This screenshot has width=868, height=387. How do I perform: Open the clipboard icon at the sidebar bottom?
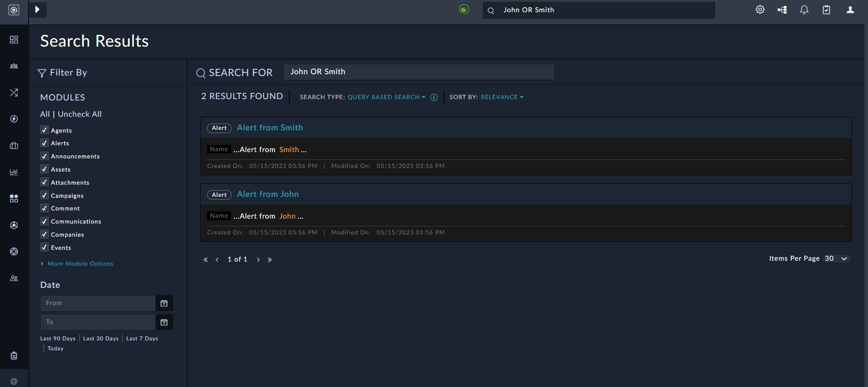point(14,356)
